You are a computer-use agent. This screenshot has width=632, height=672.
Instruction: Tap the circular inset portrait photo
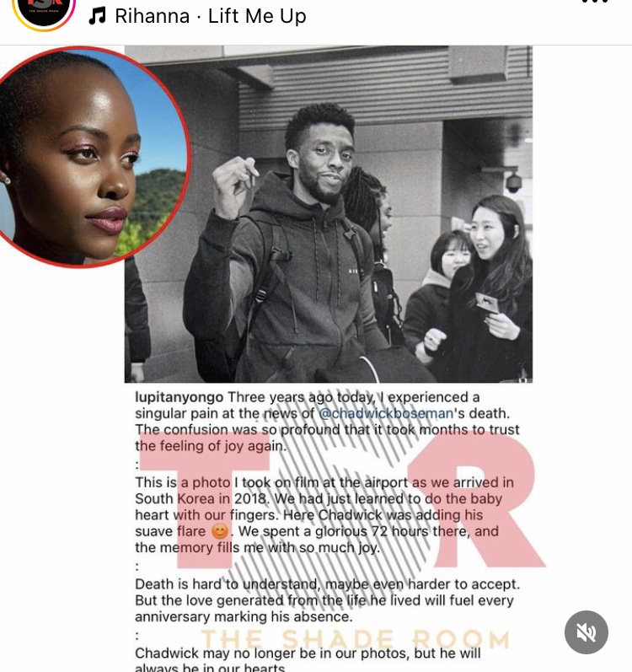click(90, 157)
